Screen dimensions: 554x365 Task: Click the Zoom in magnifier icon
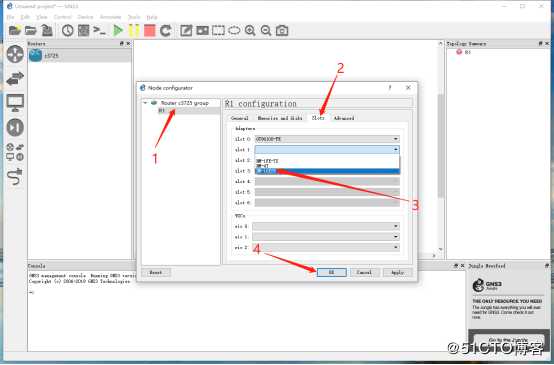pos(250,31)
